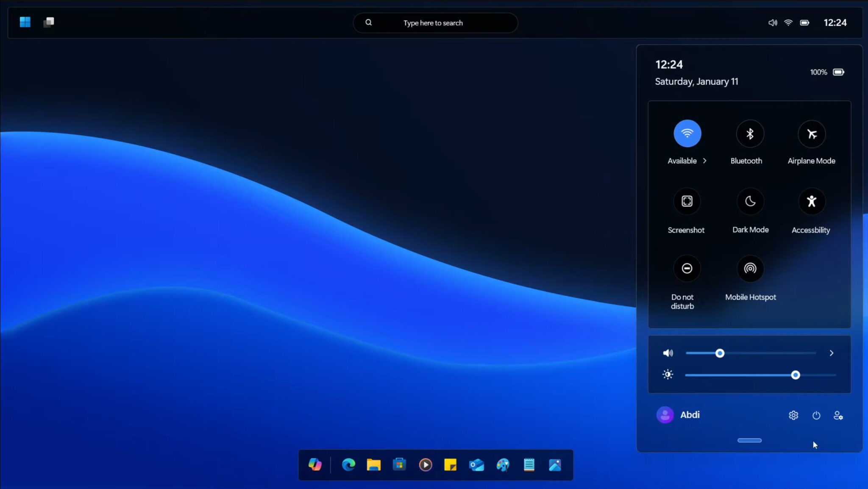
Task: Take a screenshot via quick settings
Action: (x=686, y=202)
